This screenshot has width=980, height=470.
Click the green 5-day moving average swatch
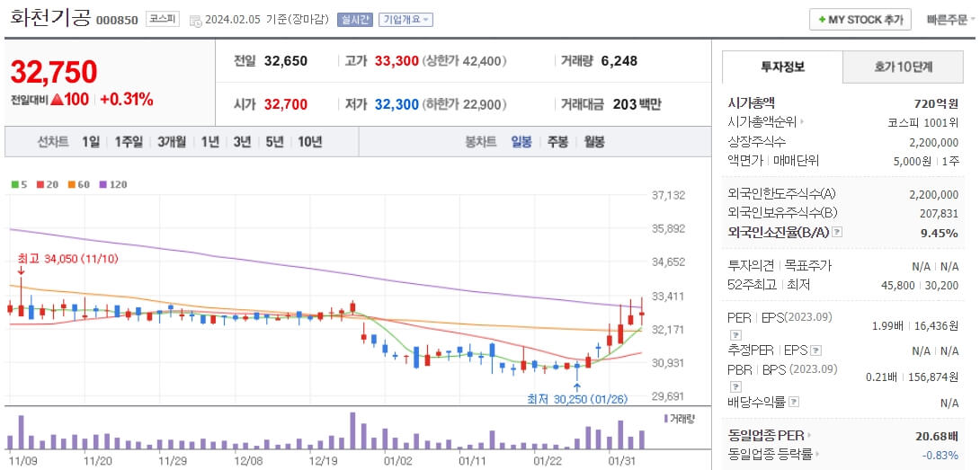(x=15, y=185)
